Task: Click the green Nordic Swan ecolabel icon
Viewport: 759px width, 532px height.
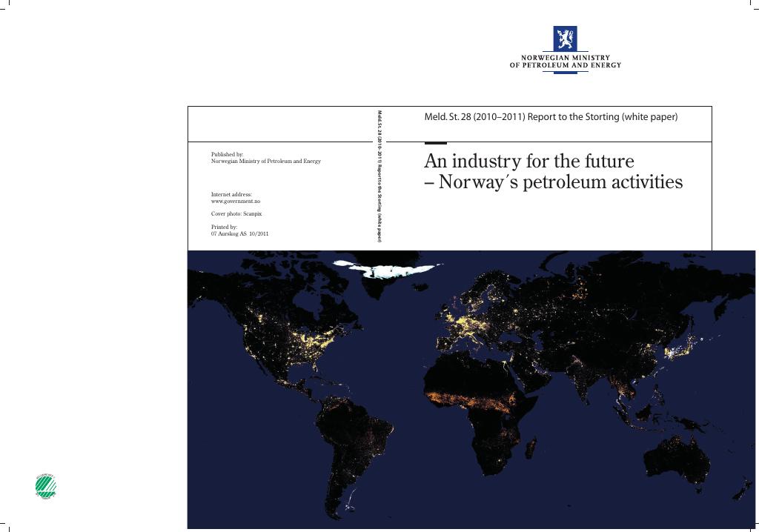Action: click(45, 487)
